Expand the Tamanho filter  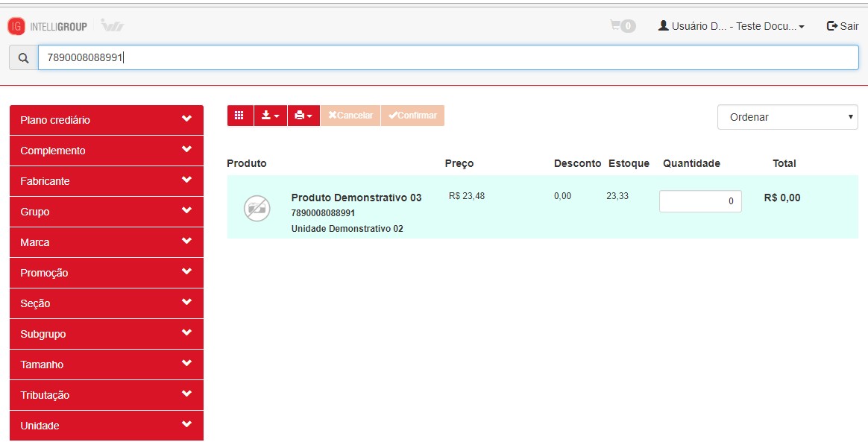[107, 365]
